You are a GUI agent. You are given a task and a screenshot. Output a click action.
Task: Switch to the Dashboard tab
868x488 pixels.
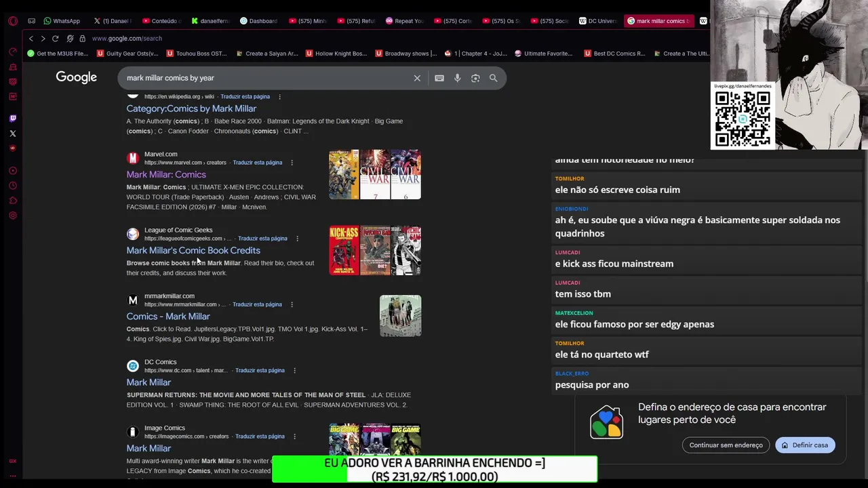click(258, 21)
